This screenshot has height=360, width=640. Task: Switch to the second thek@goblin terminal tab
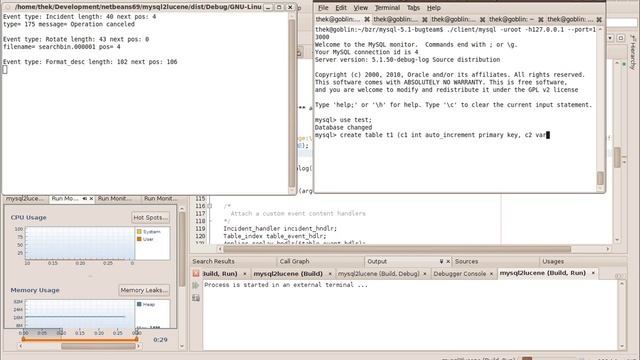click(x=396, y=19)
